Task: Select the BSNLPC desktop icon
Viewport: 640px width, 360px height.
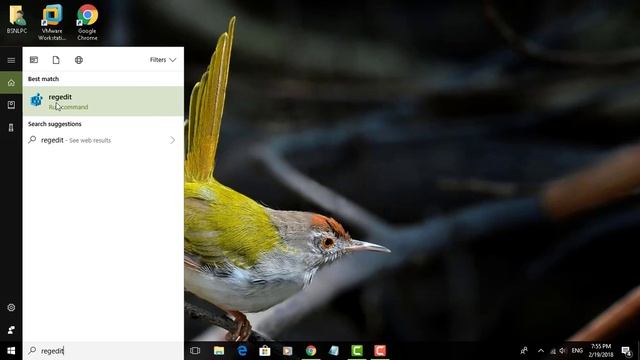Action: [17, 20]
